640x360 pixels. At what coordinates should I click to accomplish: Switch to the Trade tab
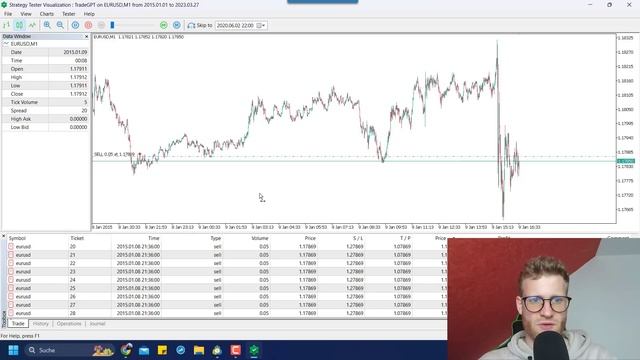tap(18, 324)
